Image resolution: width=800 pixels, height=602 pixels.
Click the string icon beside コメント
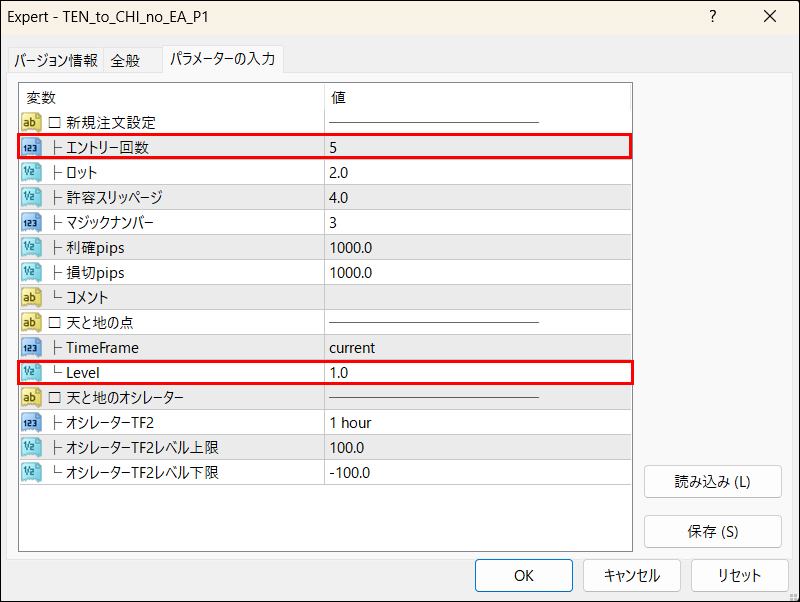click(x=31, y=297)
